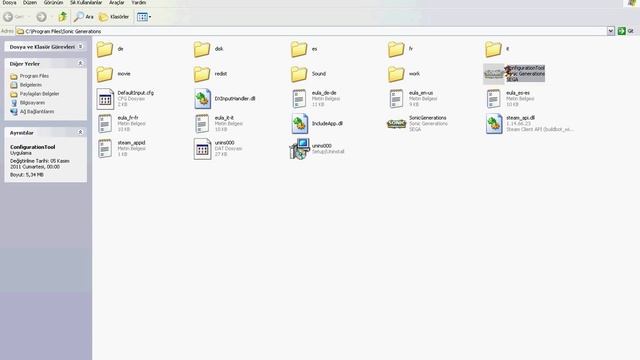Select the IncludeApp.dll file
Viewport: 640px width, 360px height.
click(x=317, y=124)
